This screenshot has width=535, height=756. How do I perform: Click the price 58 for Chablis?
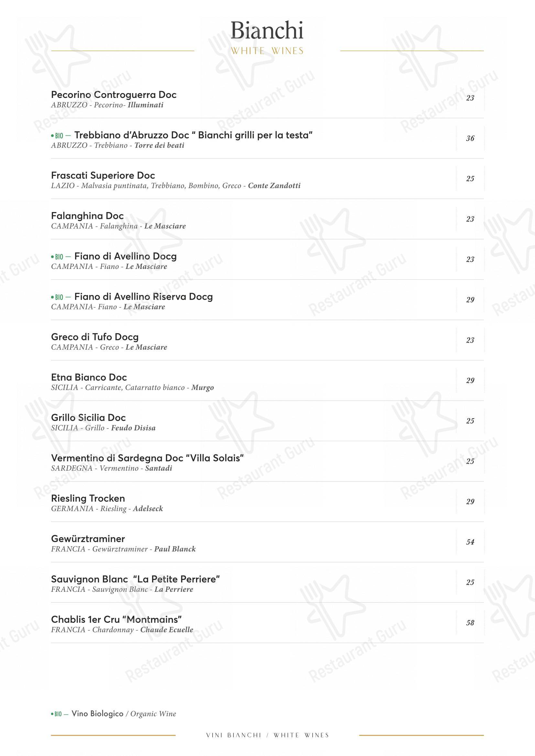pyautogui.click(x=470, y=623)
